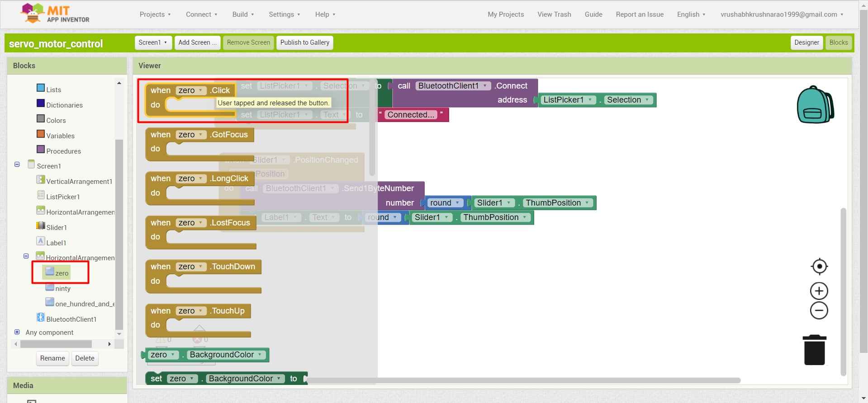Select the Lists blocks category

point(49,89)
